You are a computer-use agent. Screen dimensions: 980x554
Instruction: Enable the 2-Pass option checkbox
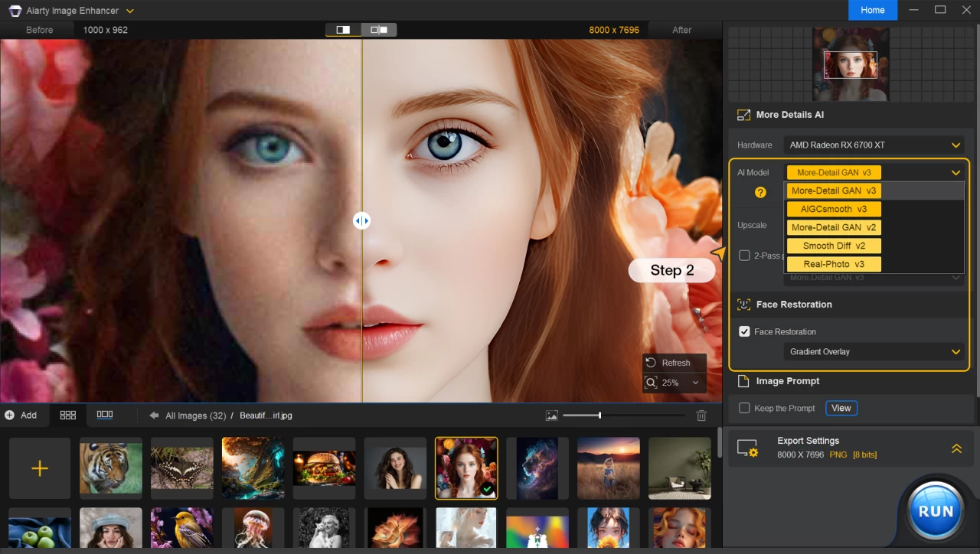tap(744, 255)
